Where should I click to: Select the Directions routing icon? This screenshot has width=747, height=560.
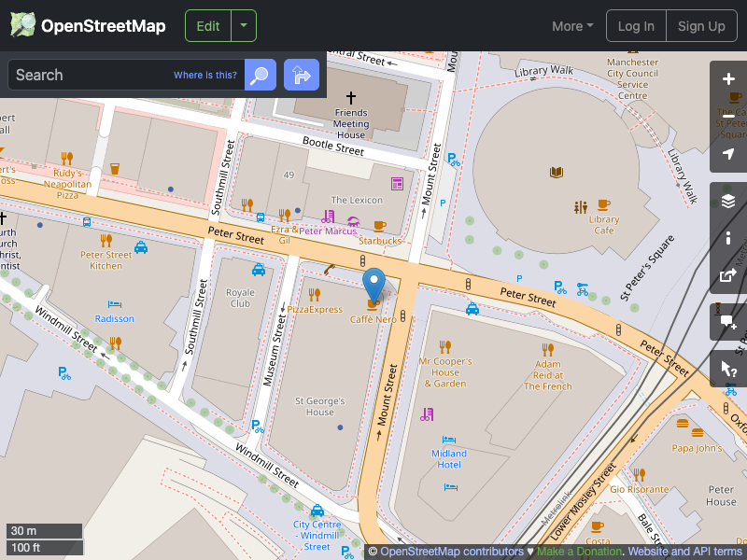[x=301, y=75]
